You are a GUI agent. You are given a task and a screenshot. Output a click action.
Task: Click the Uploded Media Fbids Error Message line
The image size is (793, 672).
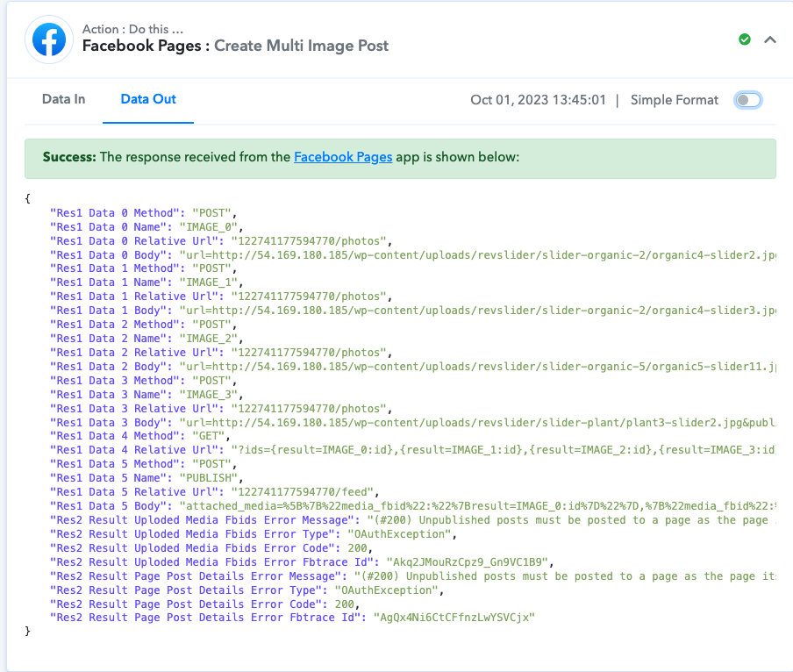412,520
